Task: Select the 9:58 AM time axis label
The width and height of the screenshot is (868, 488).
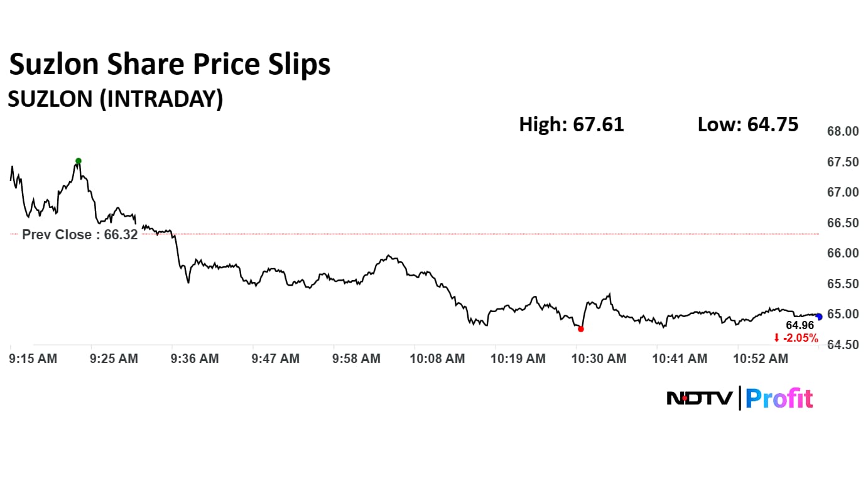Action: tap(357, 359)
